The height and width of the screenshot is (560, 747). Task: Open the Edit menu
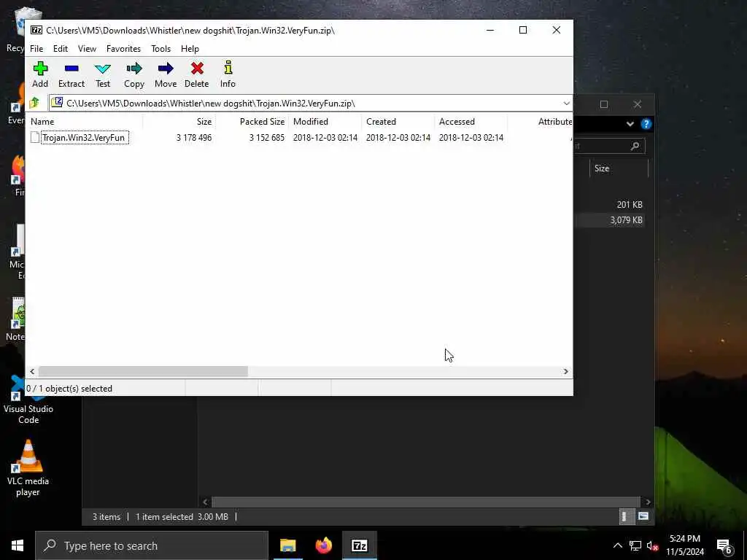point(61,49)
